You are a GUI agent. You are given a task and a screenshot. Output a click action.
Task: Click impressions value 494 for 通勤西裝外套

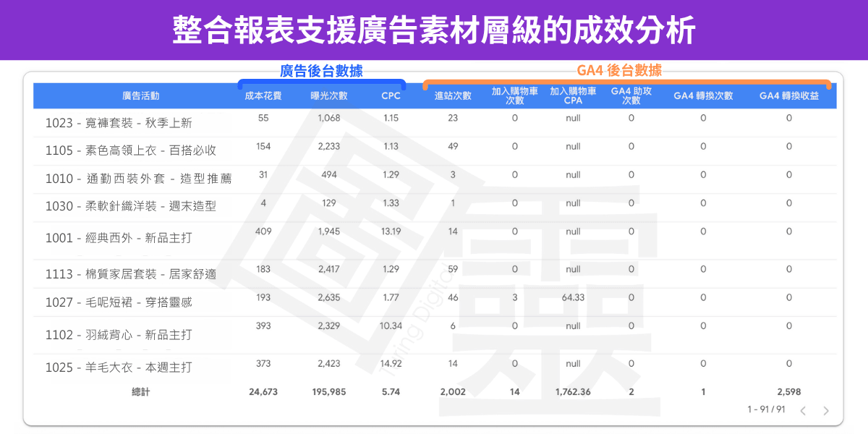click(x=329, y=174)
